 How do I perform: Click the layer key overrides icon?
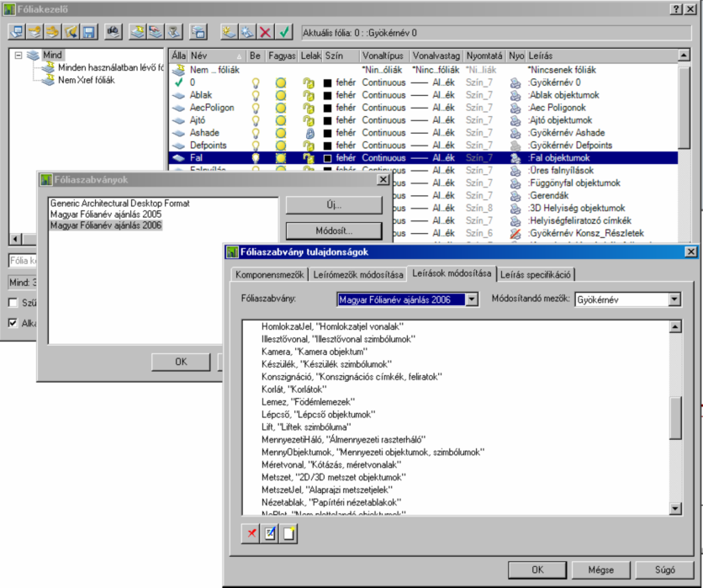[x=53, y=32]
